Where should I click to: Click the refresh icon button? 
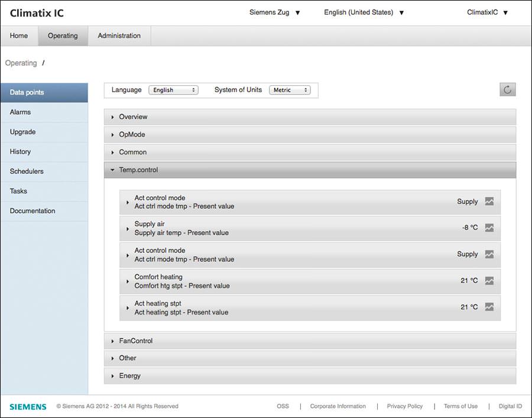point(508,90)
